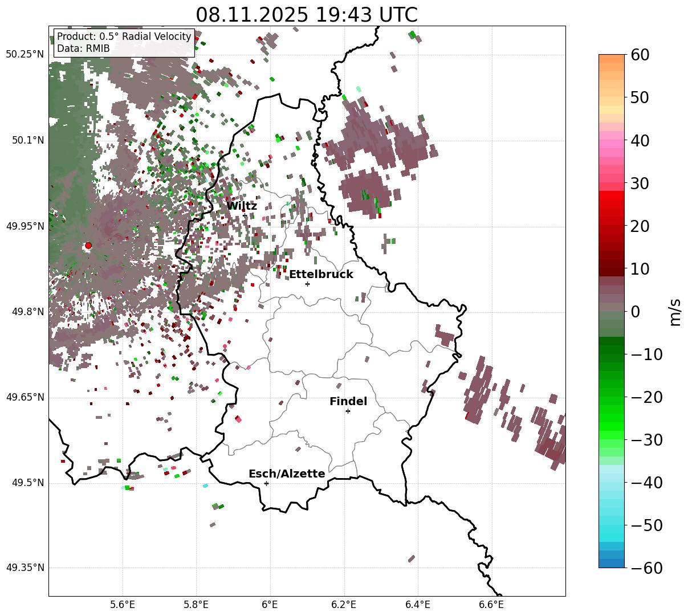The width and height of the screenshot is (688, 616).
Task: Click the 49.8°N latitude label
Action: coord(27,312)
